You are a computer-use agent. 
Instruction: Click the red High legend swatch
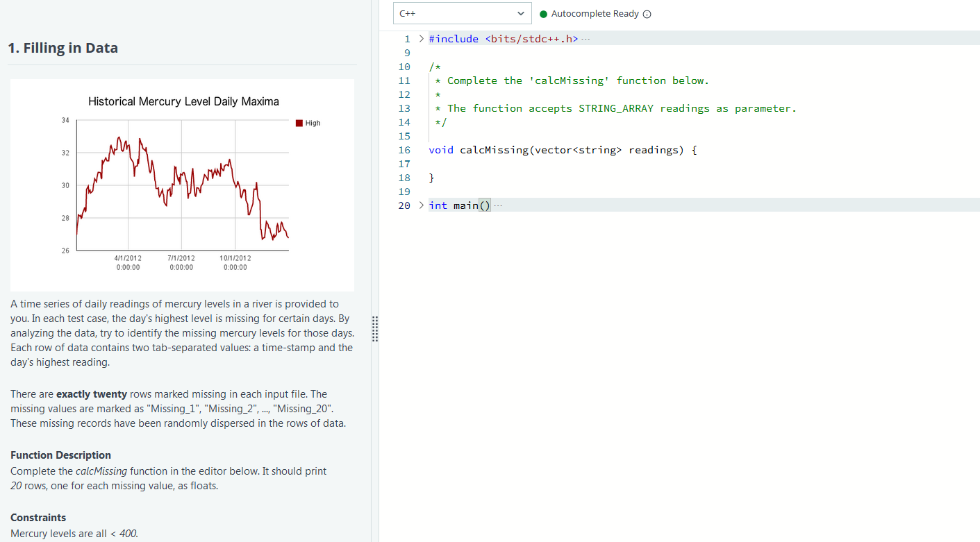(299, 123)
